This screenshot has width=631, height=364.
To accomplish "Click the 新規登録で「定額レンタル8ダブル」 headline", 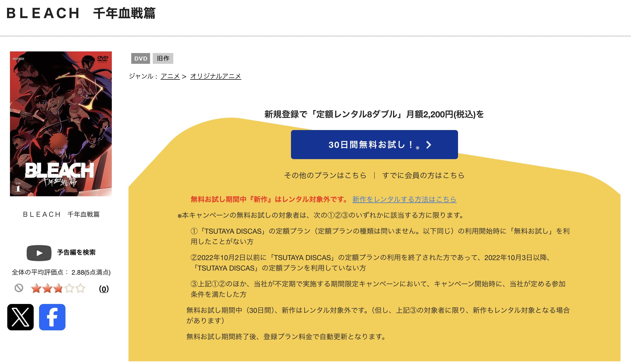I will [x=374, y=114].
